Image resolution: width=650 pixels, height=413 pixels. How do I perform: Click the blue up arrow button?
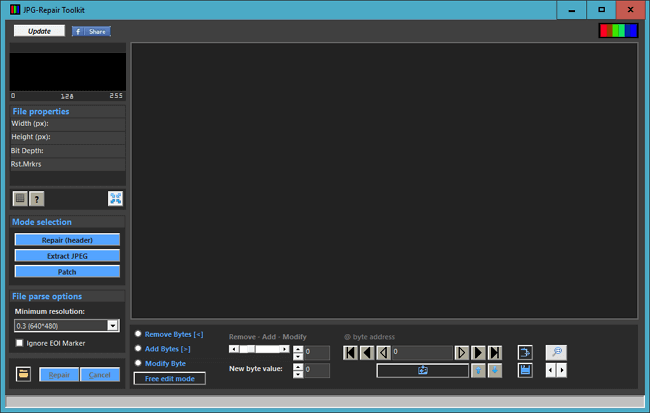tap(479, 370)
